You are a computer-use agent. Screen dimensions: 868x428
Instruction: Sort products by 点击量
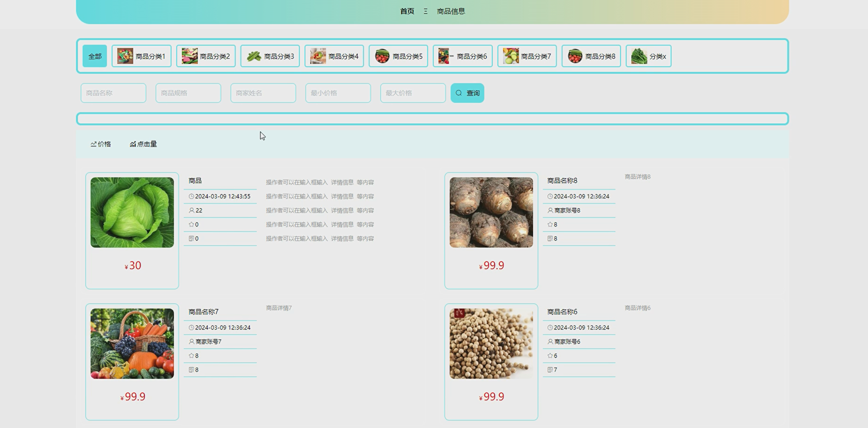[x=143, y=144]
